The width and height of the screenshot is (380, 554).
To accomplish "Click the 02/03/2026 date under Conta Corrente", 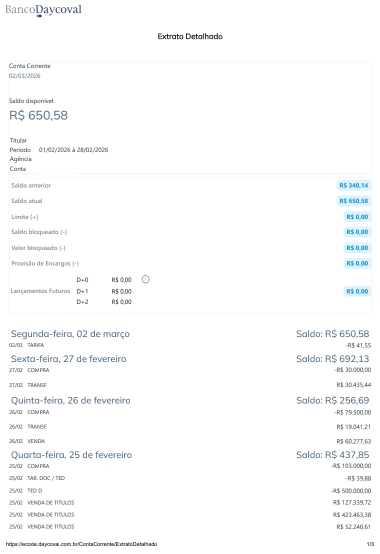I will click(25, 76).
